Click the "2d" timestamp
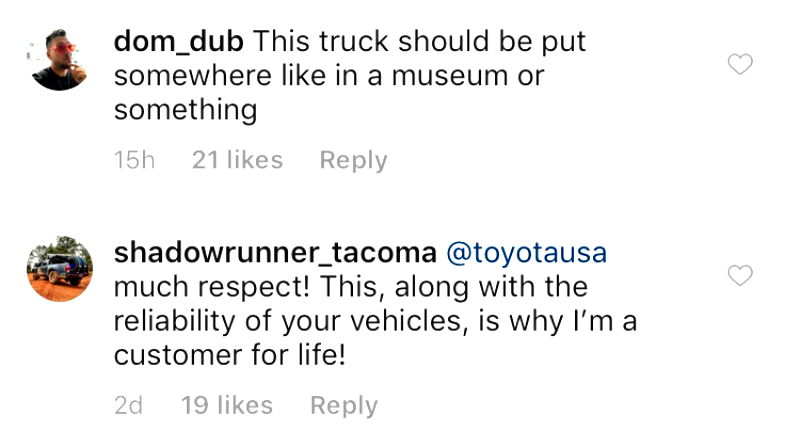The height and width of the screenshot is (448, 800). [129, 405]
